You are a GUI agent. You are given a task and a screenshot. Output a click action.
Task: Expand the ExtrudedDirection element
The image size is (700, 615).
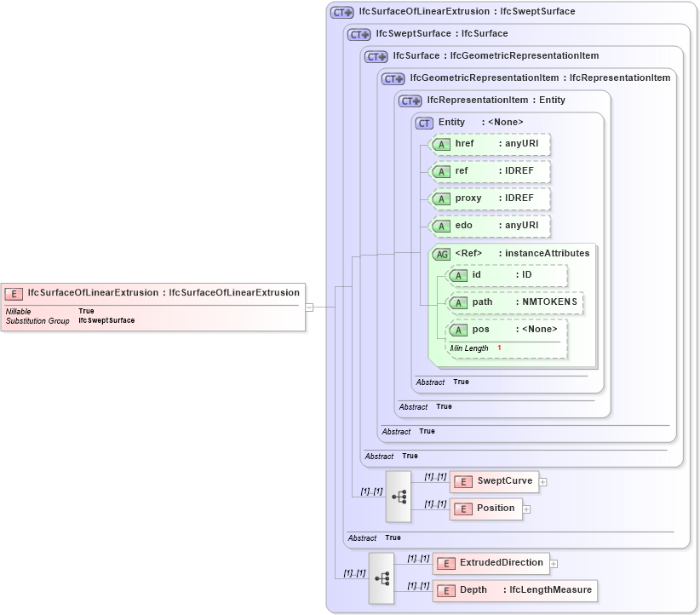click(554, 563)
